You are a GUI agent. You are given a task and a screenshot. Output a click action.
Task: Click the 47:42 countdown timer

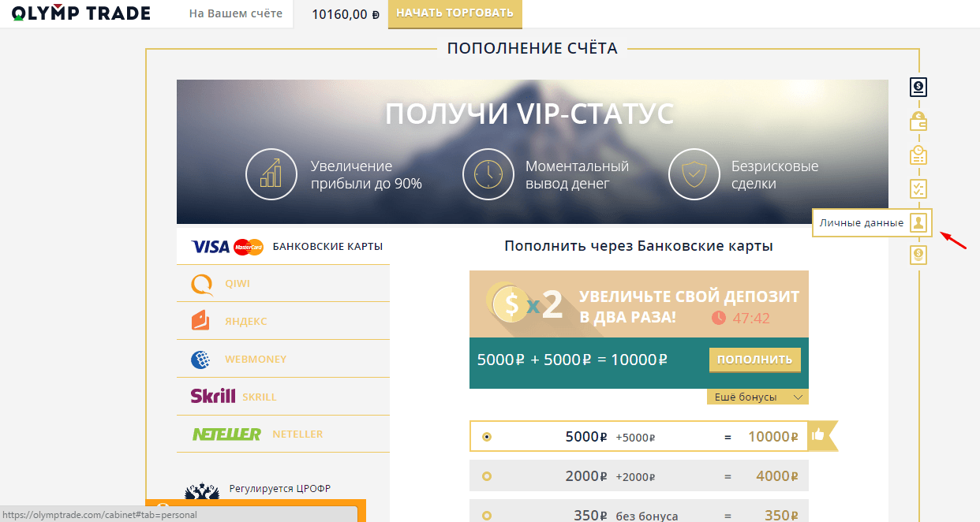click(751, 319)
